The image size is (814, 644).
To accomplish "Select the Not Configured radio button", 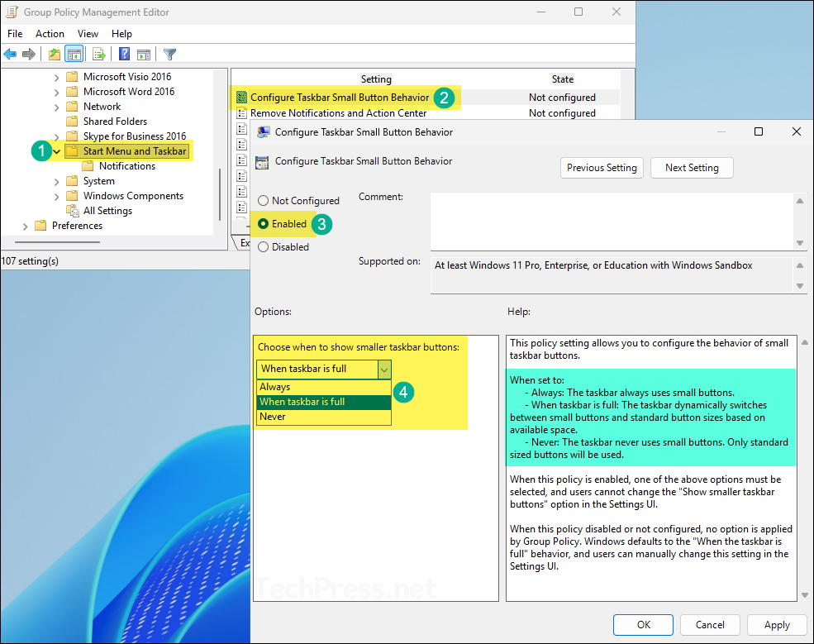I will click(264, 201).
